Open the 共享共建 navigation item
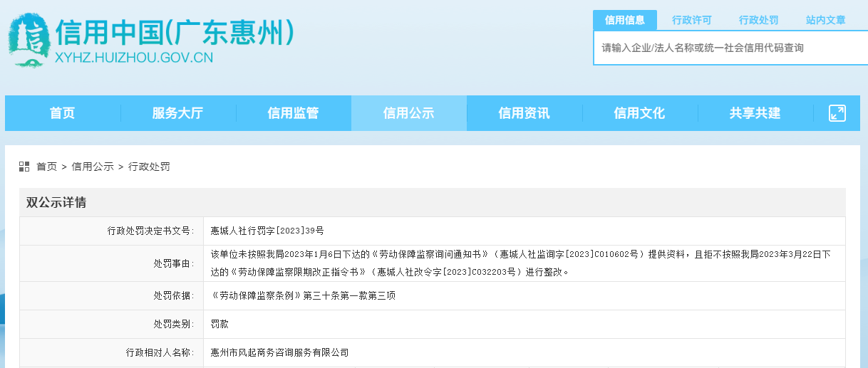The width and height of the screenshot is (868, 368). (755, 113)
